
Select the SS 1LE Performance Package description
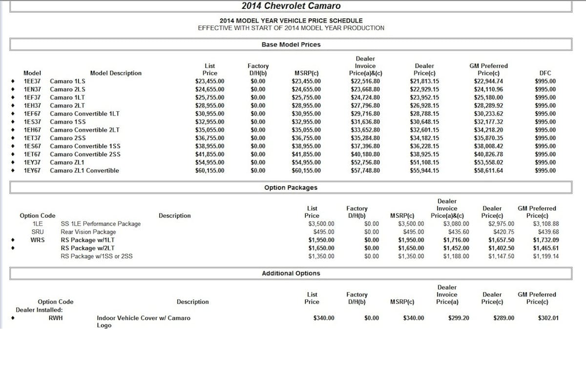[101, 224]
